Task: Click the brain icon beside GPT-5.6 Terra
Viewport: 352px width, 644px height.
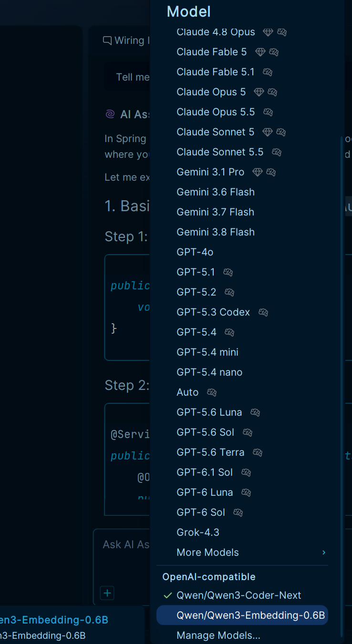Action: click(258, 452)
